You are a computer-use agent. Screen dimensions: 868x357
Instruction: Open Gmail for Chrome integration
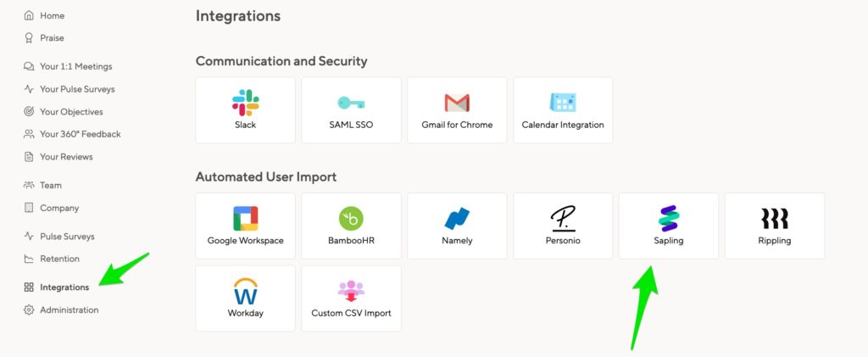[457, 110]
